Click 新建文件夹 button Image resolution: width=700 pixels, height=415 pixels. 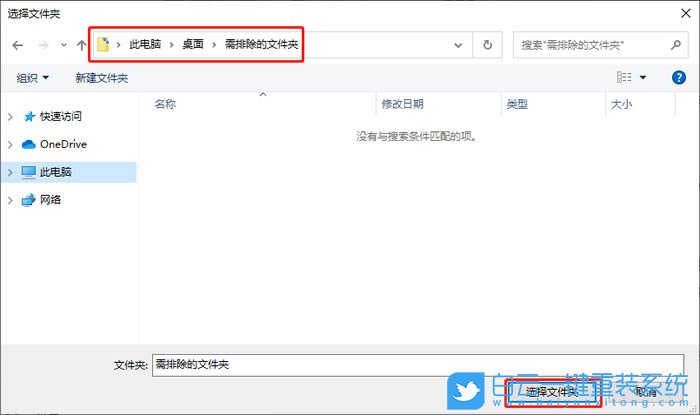coord(102,78)
